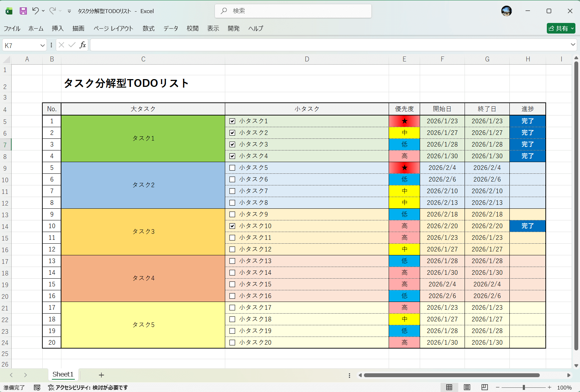Click the Undo icon
Viewport: 580px width, 392px height.
(x=35, y=11)
